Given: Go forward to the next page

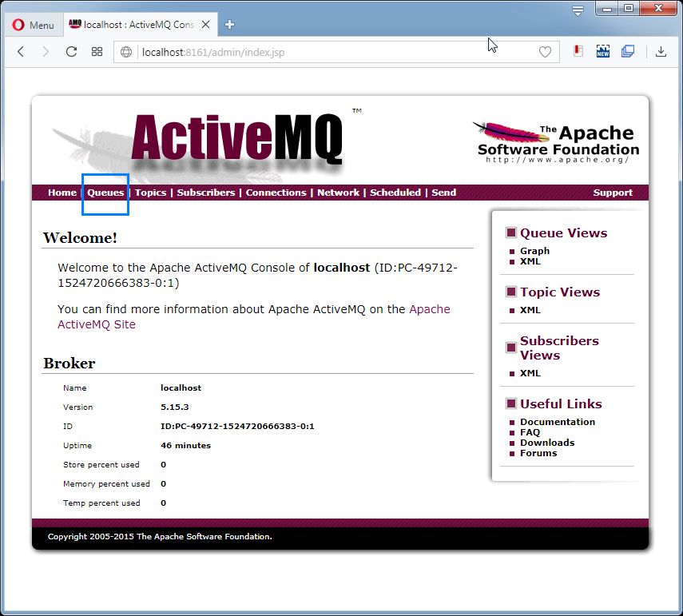Looking at the screenshot, I should pyautogui.click(x=46, y=52).
